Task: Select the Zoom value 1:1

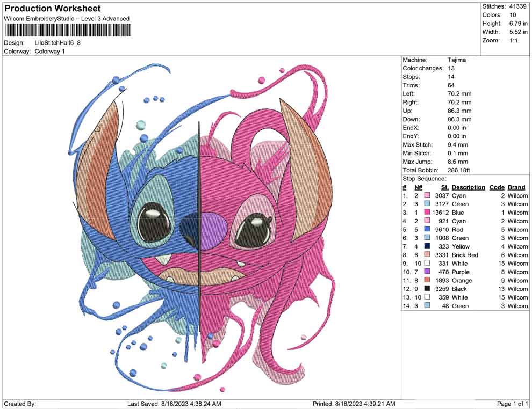Action: coord(513,40)
